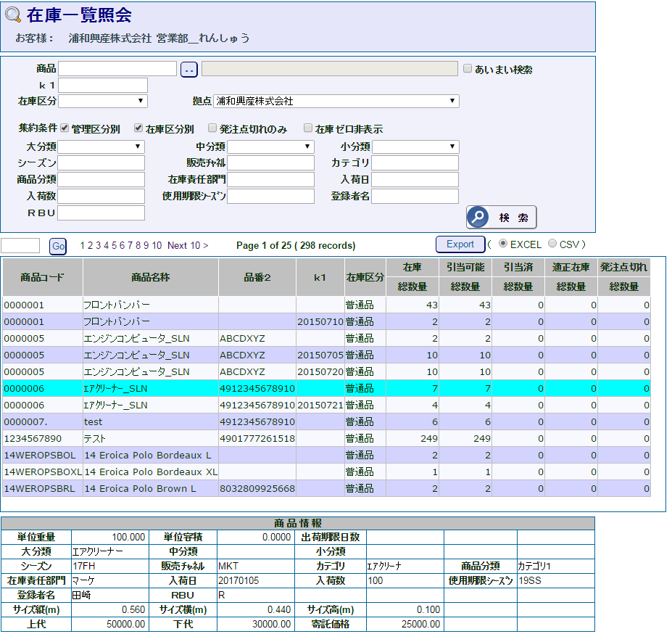
Task: Click the 登録者名 input field
Action: click(415, 197)
